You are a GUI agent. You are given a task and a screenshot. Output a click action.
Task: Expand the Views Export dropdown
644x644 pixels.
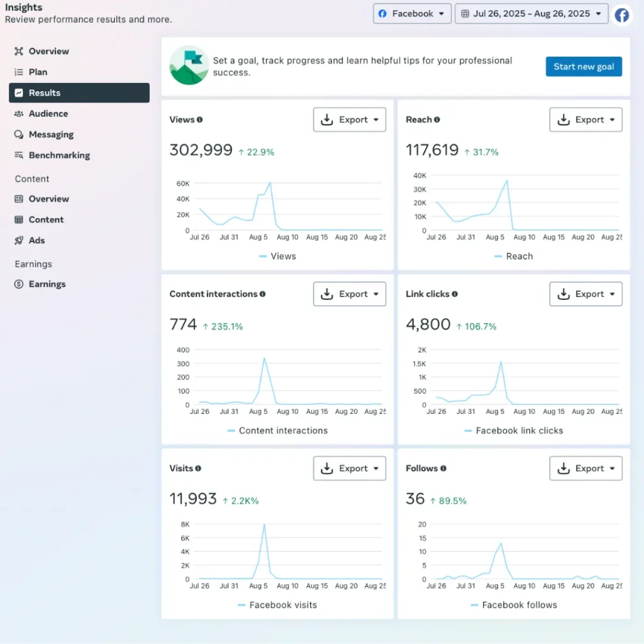pyautogui.click(x=350, y=119)
